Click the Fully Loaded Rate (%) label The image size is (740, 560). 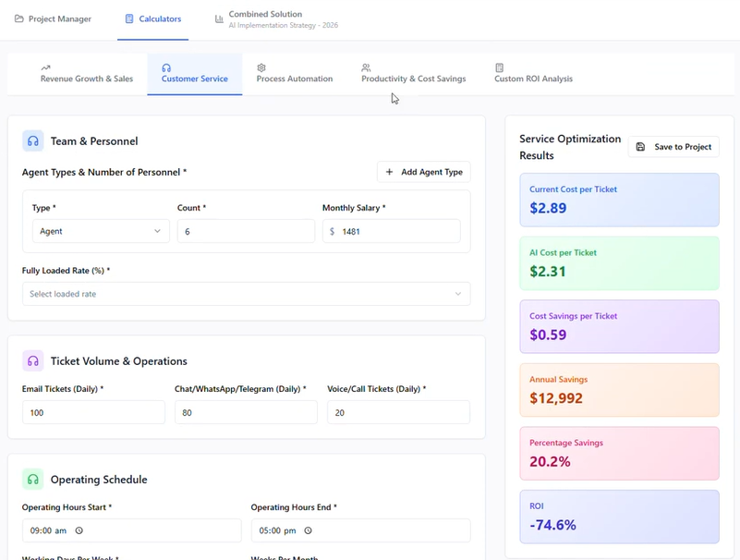(67, 271)
